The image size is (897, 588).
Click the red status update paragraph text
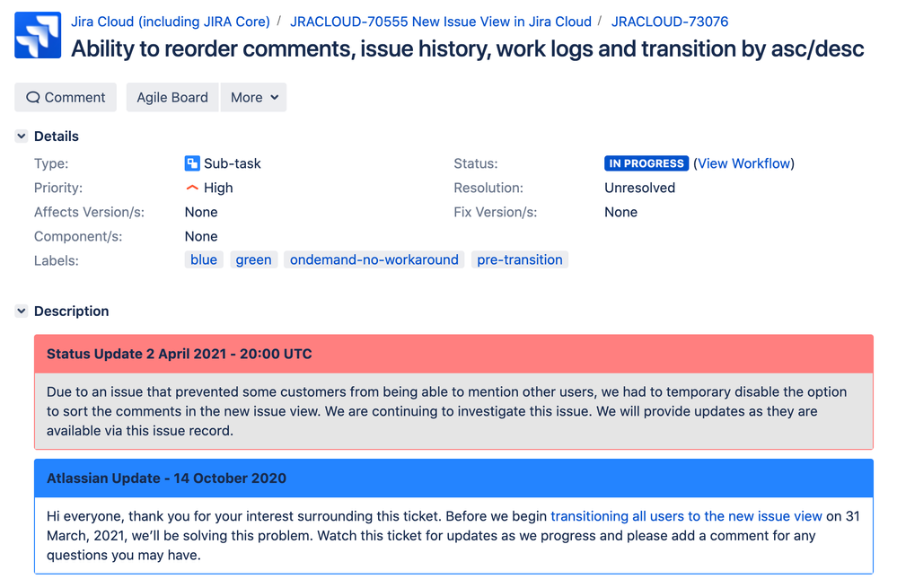pos(446,411)
